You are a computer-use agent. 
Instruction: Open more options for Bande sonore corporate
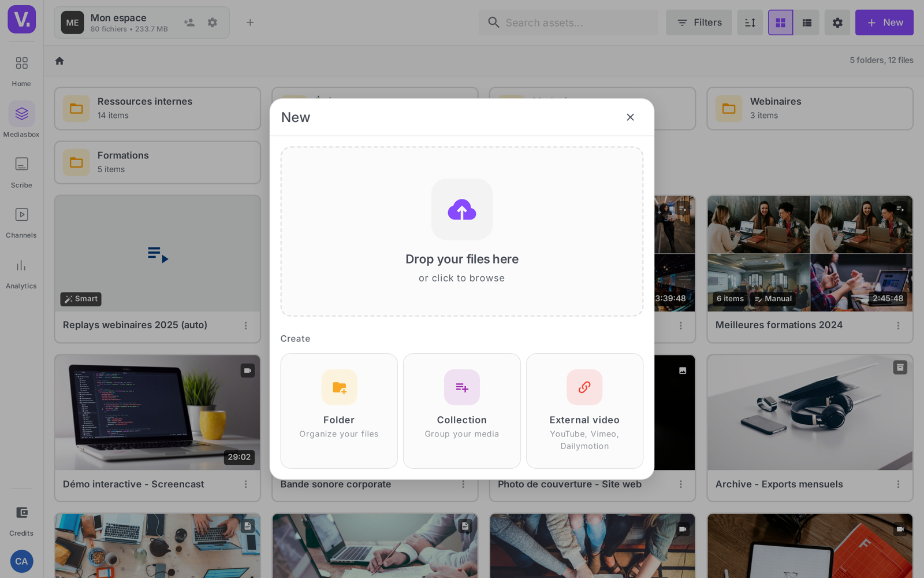click(x=463, y=484)
